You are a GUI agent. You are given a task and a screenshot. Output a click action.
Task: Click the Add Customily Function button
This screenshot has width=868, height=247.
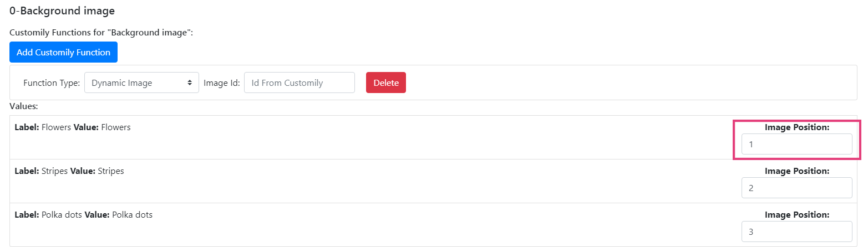click(x=63, y=53)
